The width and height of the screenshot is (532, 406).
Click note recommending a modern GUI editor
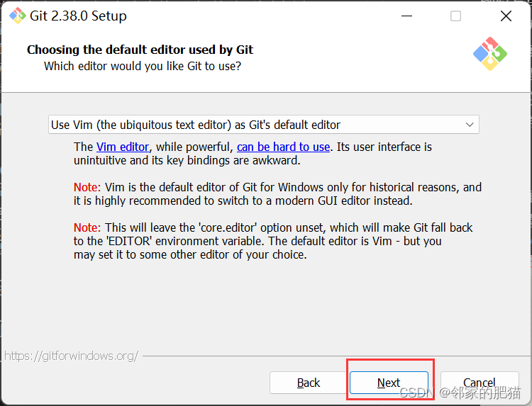(277, 194)
